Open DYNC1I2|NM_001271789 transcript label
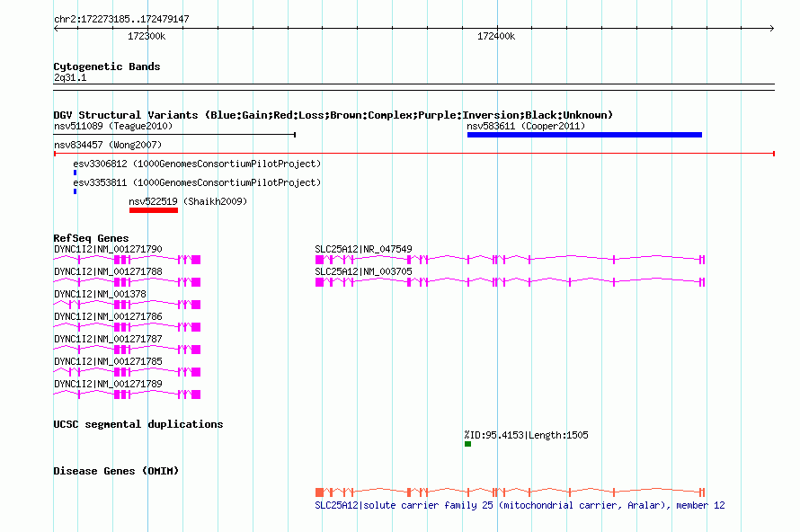 tap(108, 384)
